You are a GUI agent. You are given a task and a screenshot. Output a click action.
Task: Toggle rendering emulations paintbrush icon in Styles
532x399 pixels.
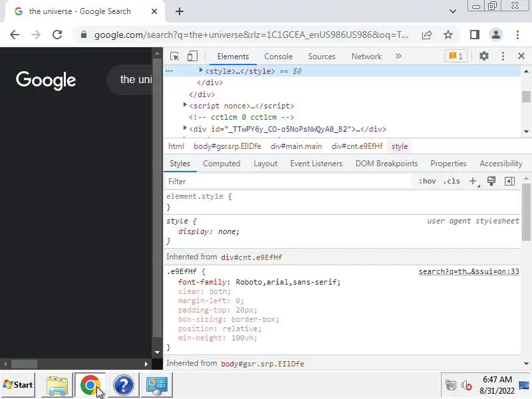[491, 181]
